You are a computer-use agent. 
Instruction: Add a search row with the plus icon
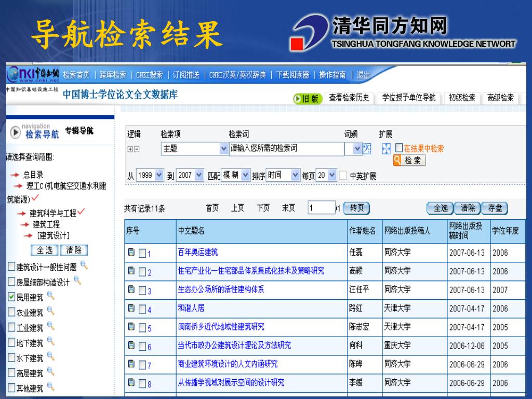(130, 149)
